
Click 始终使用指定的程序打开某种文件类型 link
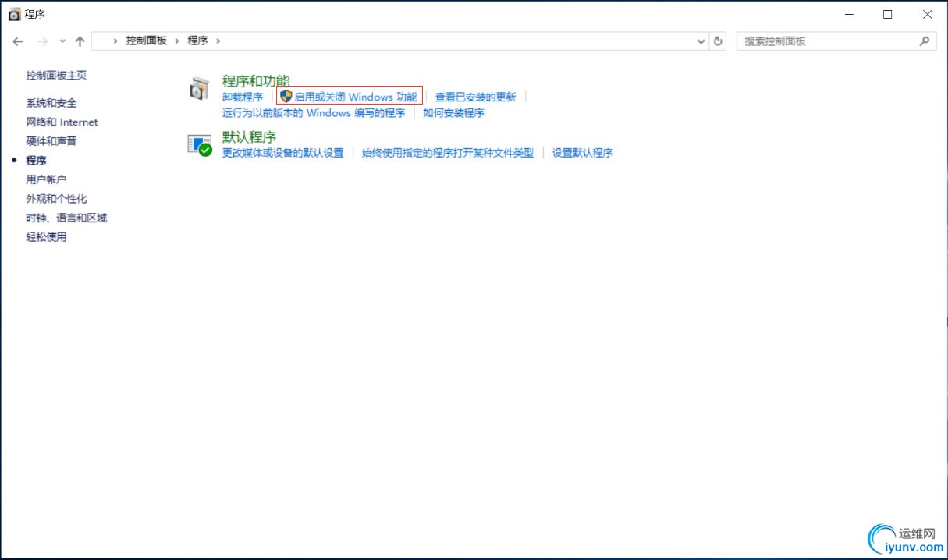[x=448, y=153]
